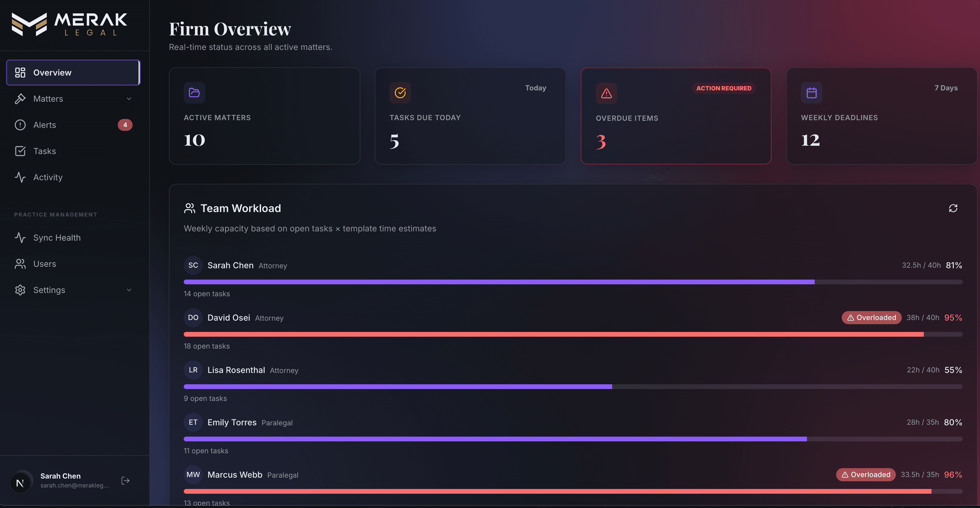
Task: Click the Overdue Items warning triangle icon
Action: click(607, 93)
